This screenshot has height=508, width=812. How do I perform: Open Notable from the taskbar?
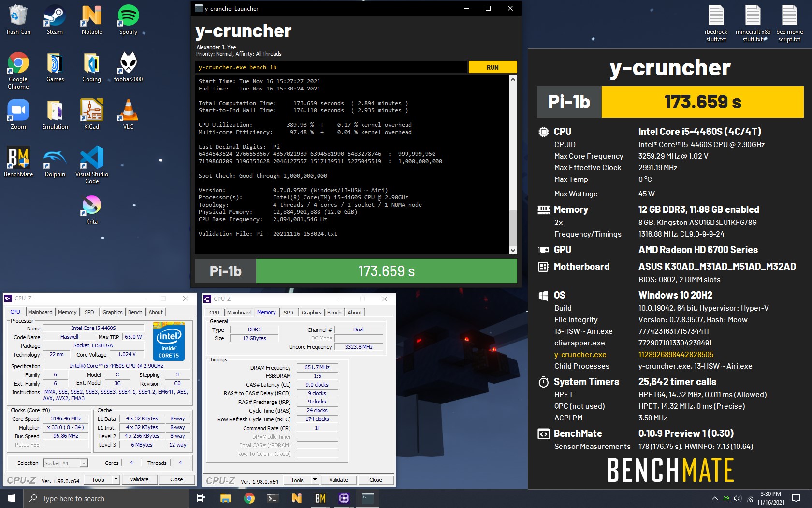coord(296,498)
